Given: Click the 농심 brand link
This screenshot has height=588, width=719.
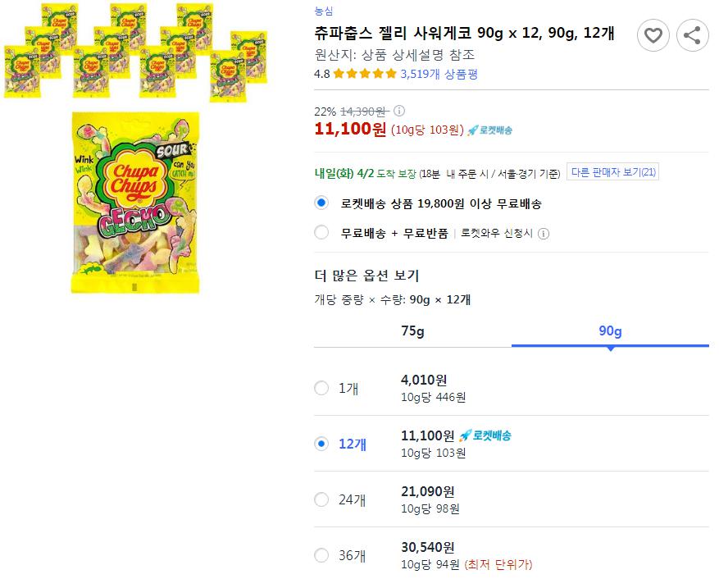Looking at the screenshot, I should click(x=324, y=11).
